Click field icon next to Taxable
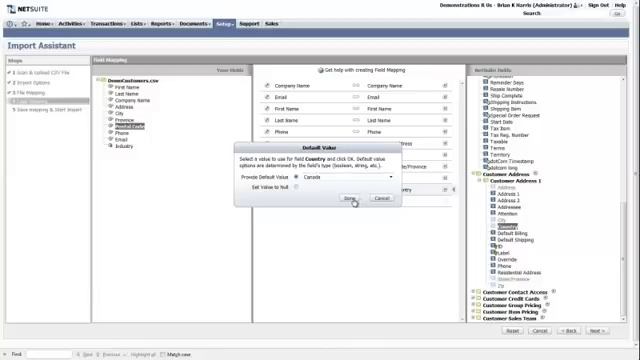 tap(486, 141)
